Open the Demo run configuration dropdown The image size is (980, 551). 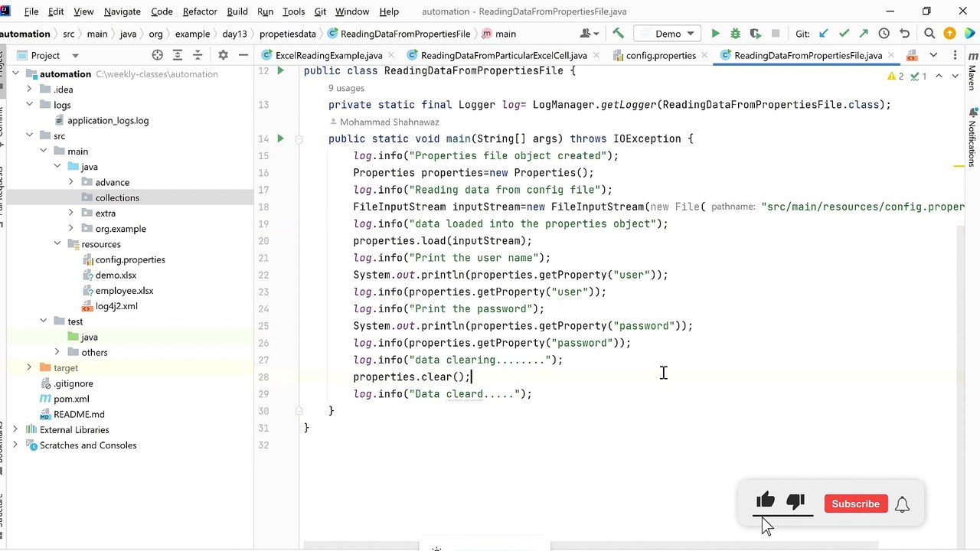[668, 34]
